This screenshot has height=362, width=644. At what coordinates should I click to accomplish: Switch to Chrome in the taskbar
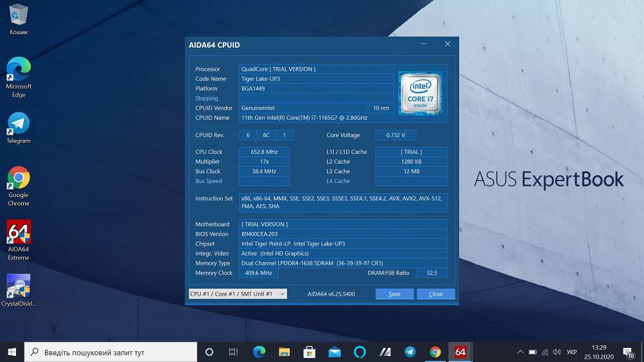435,352
